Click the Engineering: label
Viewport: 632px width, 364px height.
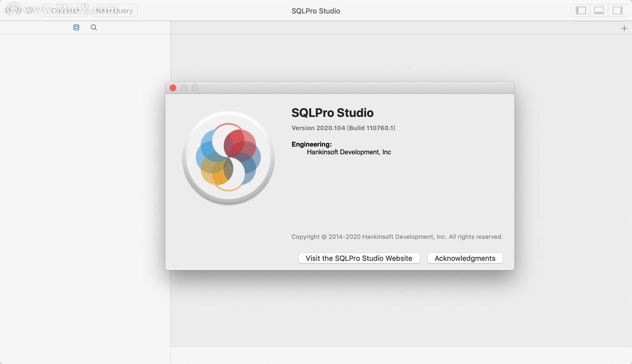click(x=312, y=144)
